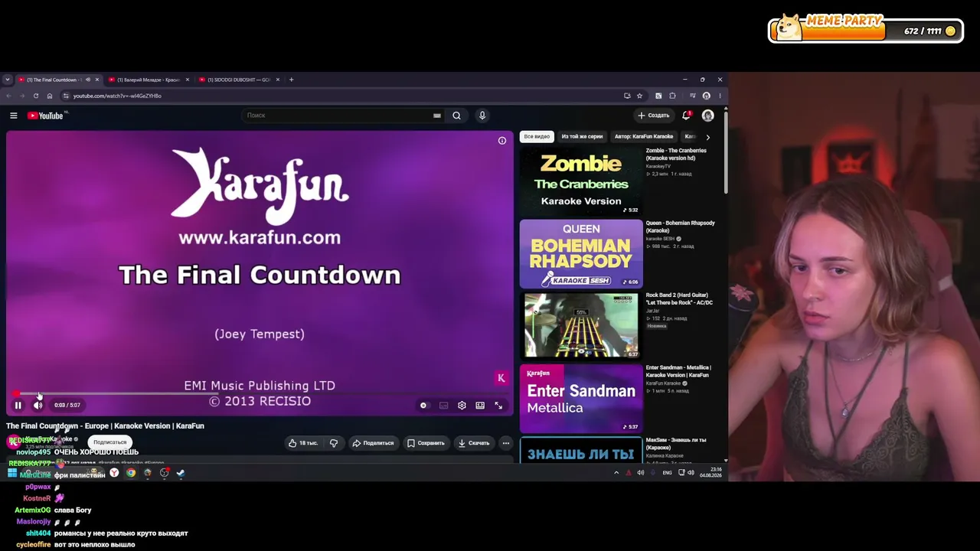Image resolution: width=980 pixels, height=551 pixels.
Task: Open the Zombie Cranberries karaoke thumbnail
Action: [581, 181]
